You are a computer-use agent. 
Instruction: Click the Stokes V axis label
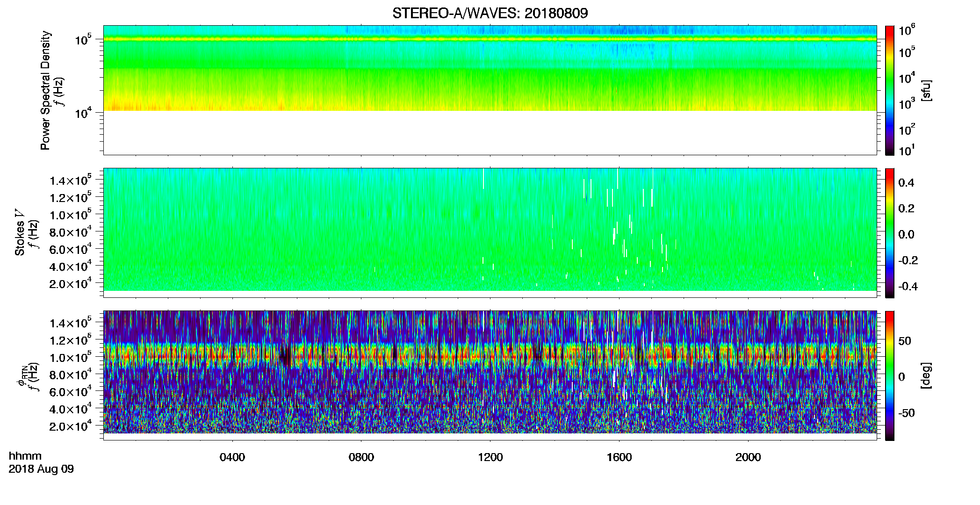coord(20,232)
